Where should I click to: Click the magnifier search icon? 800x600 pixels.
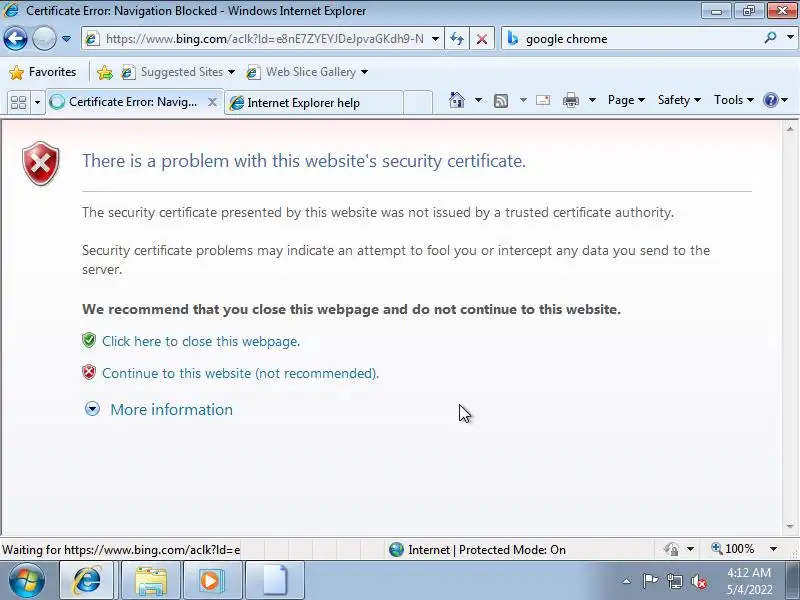[770, 37]
